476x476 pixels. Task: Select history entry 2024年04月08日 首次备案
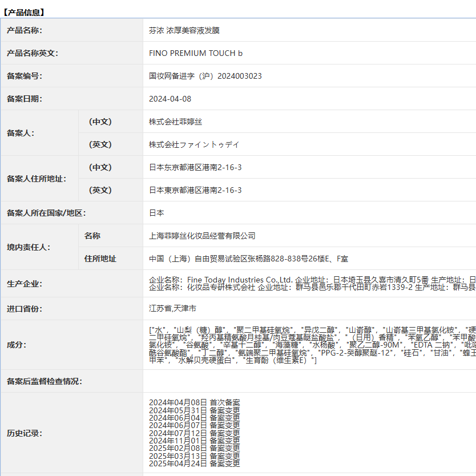(x=195, y=402)
